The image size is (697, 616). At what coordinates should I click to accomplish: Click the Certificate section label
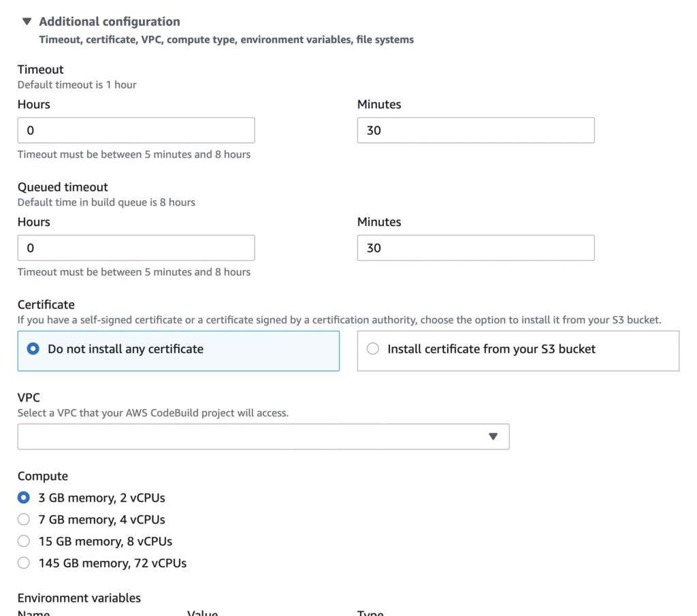(x=46, y=304)
